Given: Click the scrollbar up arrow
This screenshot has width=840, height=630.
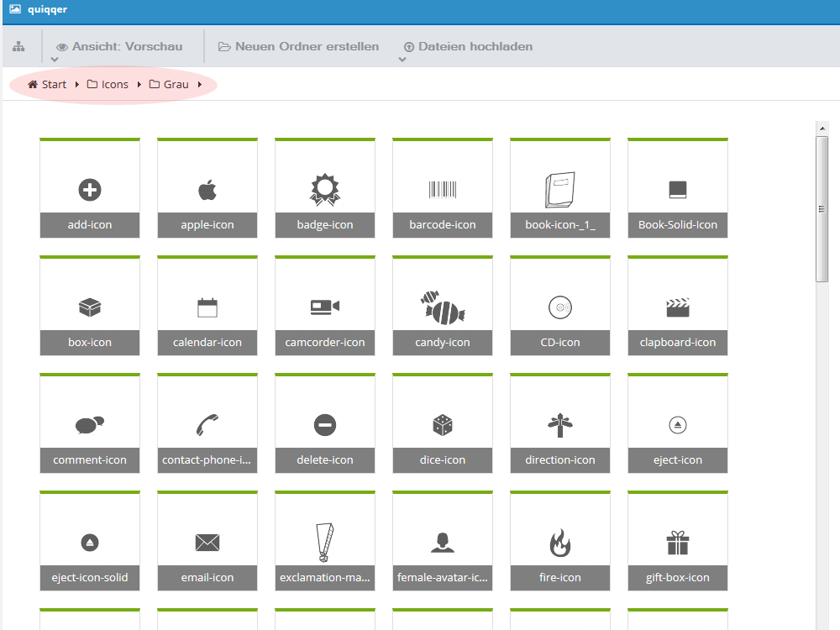Looking at the screenshot, I should point(822,129).
